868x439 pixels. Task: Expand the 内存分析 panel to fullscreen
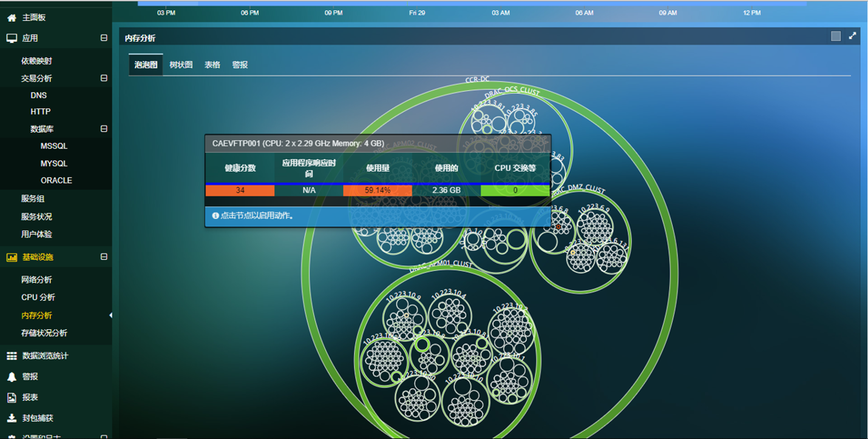pos(852,36)
